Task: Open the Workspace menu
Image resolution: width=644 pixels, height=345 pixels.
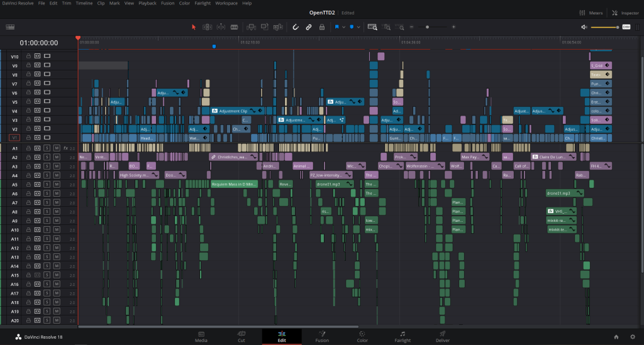Action: point(226,3)
